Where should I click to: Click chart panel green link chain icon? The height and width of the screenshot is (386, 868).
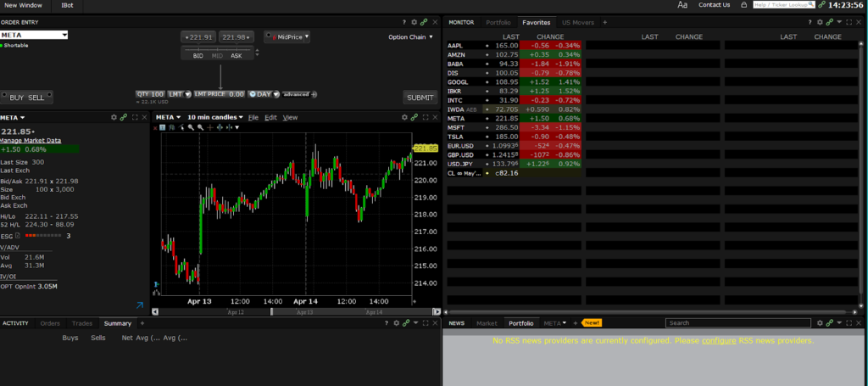[x=415, y=117]
